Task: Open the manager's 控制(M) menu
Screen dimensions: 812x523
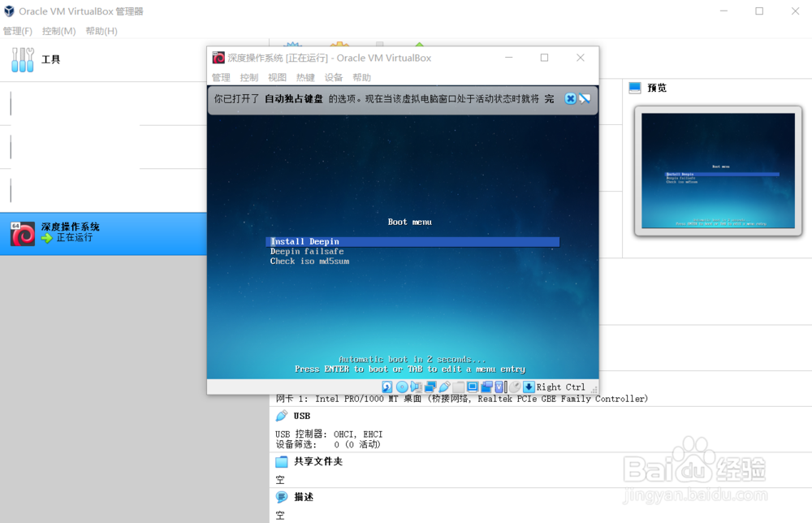Action: click(59, 31)
